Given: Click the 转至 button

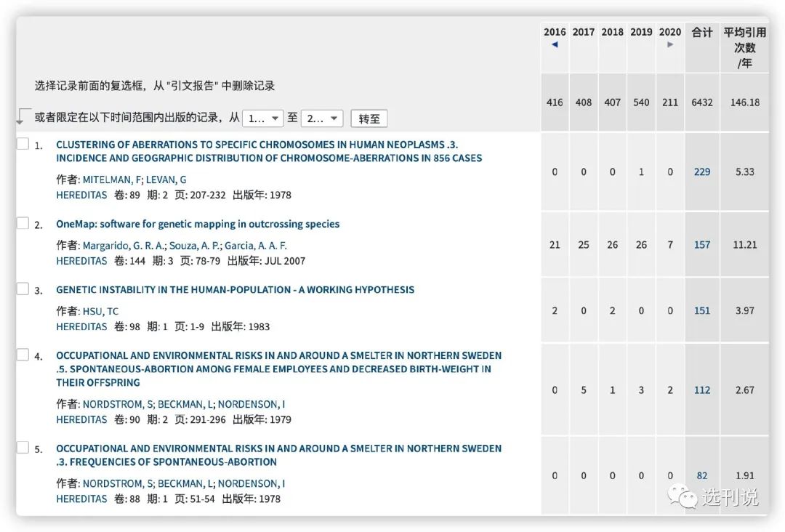Looking at the screenshot, I should click(369, 118).
